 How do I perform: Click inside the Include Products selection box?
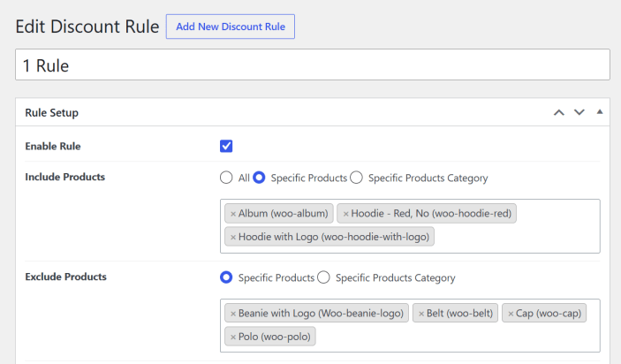pos(410,226)
